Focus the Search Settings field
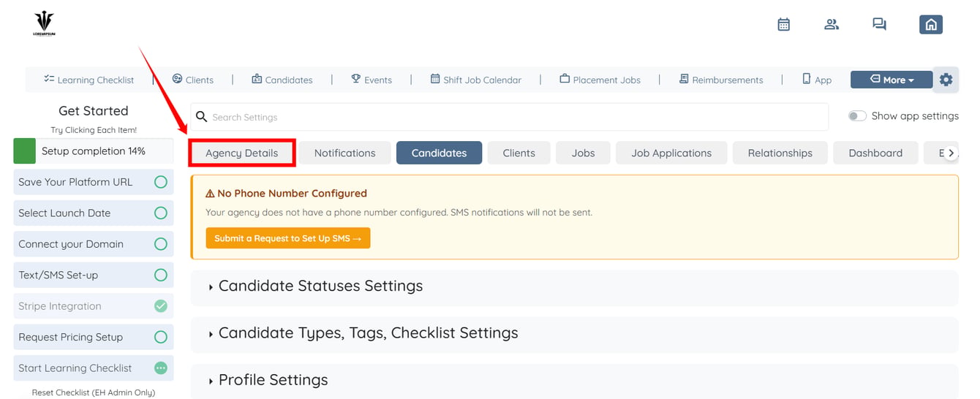Viewport: 980px width, 399px height. pyautogui.click(x=510, y=117)
